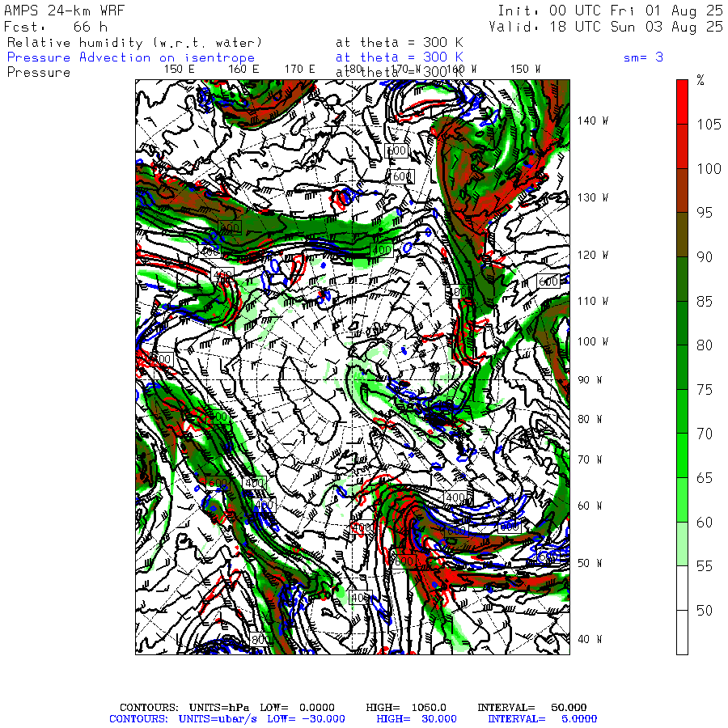Click the bright green band between 60 and 65
The image size is (728, 728).
tap(682, 500)
